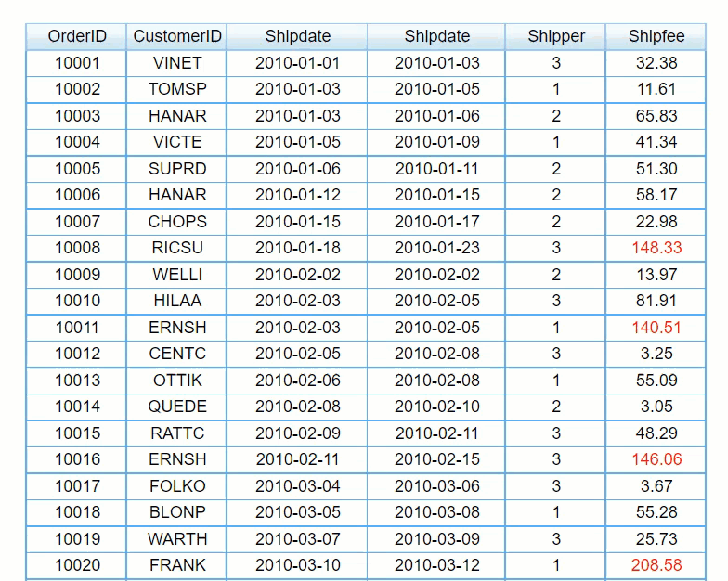Select customer VINET cell

coord(177,63)
